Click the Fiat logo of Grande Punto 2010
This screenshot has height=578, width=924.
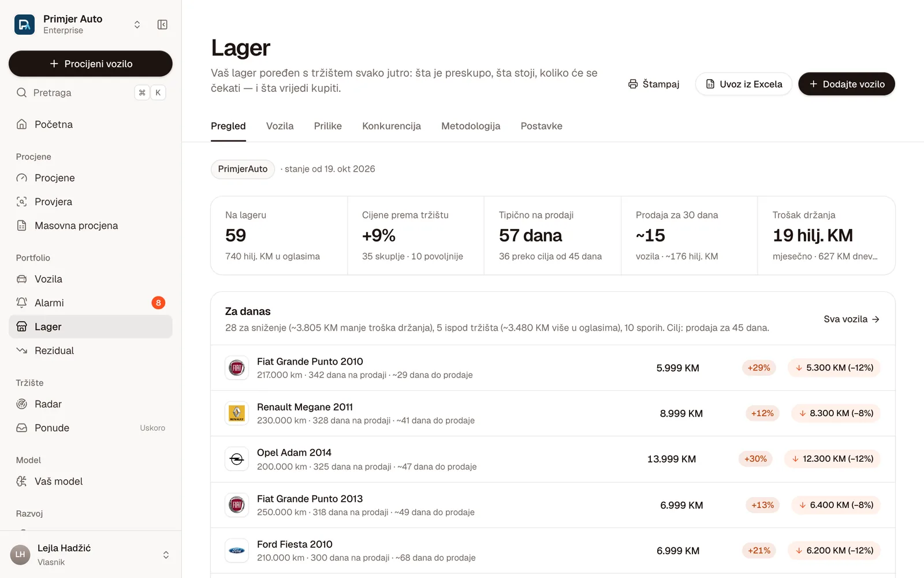pos(237,368)
